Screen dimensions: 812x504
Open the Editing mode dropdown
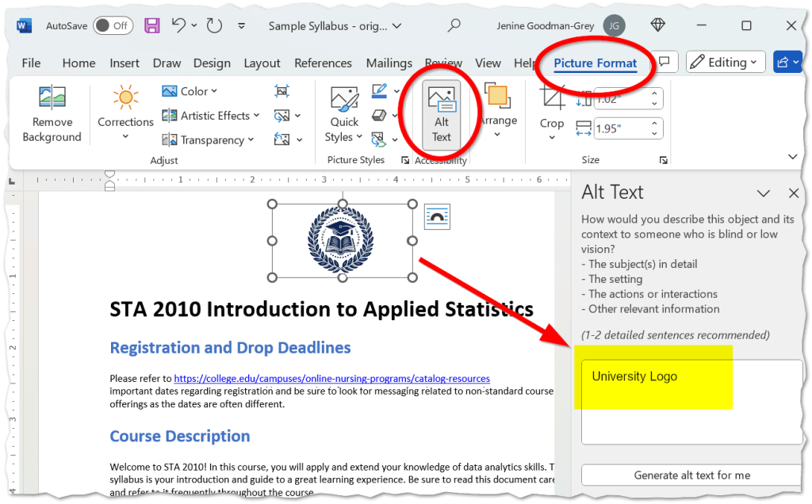(x=725, y=62)
